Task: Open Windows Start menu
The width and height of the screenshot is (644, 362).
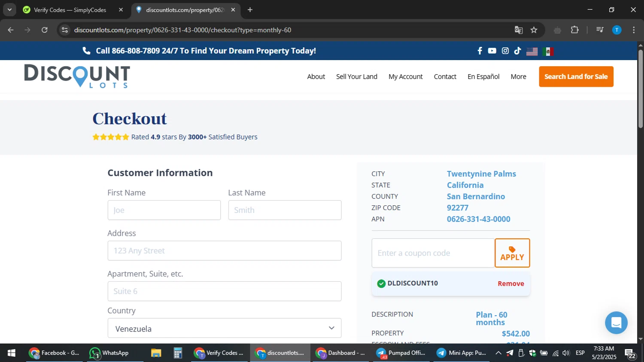Action: pos(12,353)
